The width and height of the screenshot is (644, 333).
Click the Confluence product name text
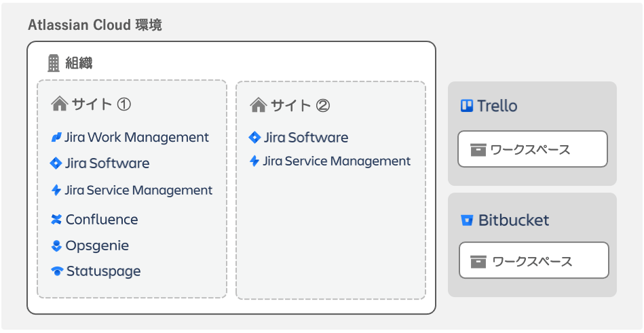pyautogui.click(x=102, y=219)
